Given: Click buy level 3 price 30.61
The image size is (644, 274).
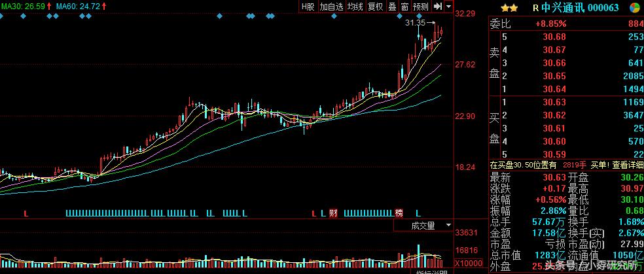Looking at the screenshot, I should 554,128.
